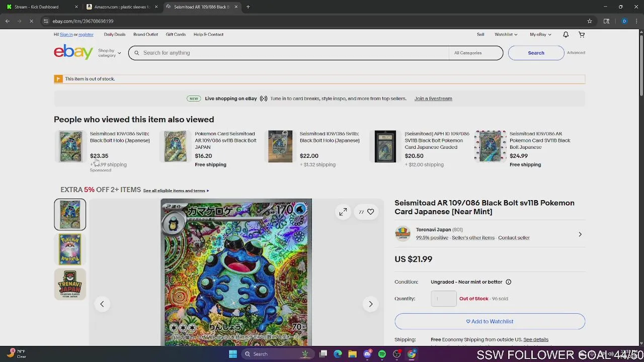This screenshot has height=362, width=644.
Task: Open browser profile avatar
Action: (624, 21)
